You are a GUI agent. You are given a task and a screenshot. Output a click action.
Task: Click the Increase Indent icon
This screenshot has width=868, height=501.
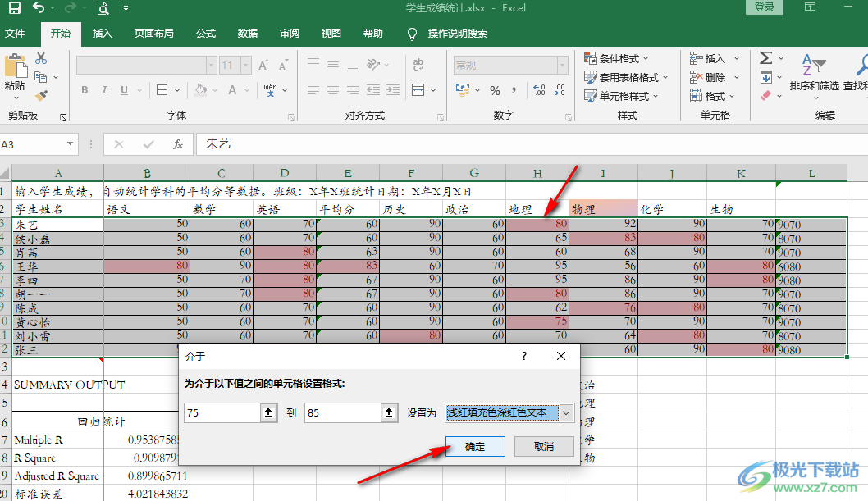point(393,90)
